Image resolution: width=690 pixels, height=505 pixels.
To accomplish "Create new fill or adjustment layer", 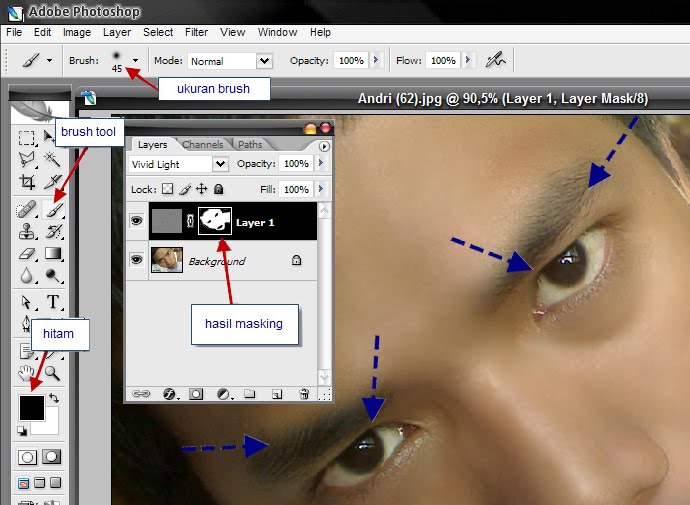I will coord(224,394).
